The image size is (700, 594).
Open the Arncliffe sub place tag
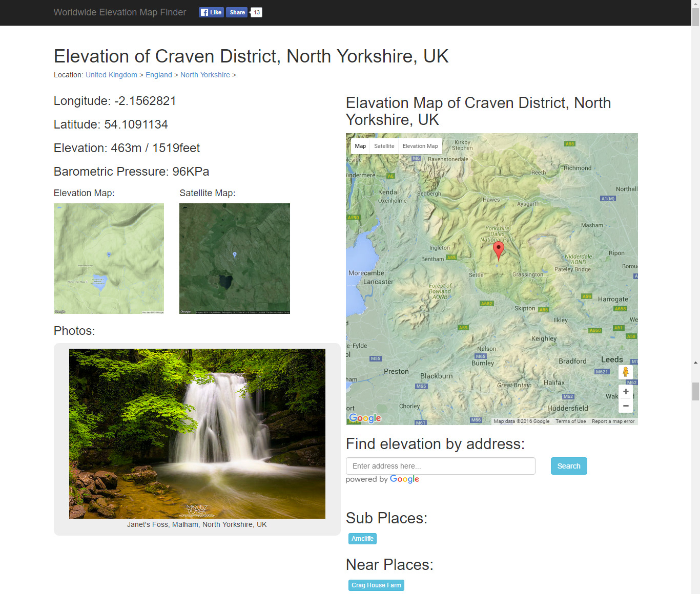point(362,539)
